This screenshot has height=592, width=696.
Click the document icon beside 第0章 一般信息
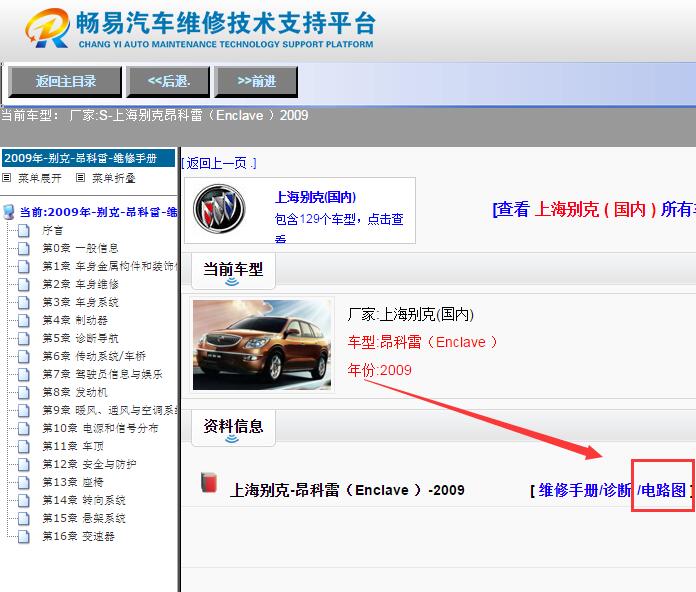point(24,249)
